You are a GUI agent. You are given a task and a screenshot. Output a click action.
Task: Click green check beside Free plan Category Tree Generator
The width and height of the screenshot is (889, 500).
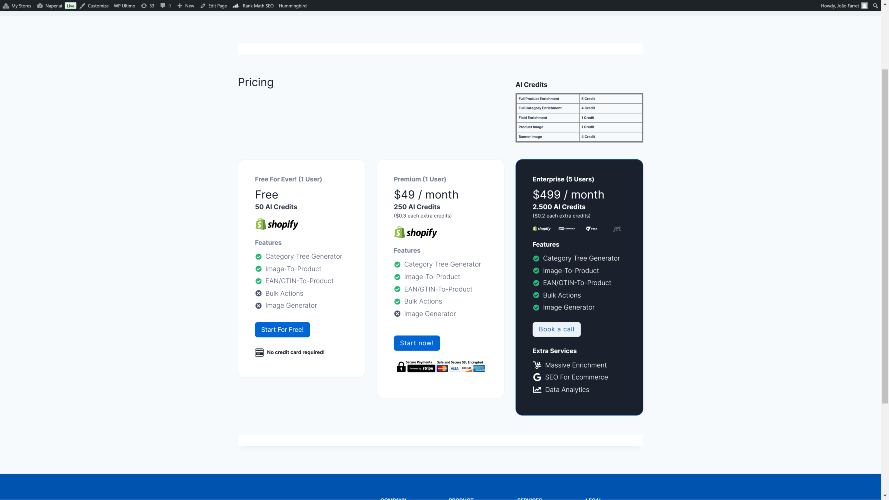click(x=259, y=257)
